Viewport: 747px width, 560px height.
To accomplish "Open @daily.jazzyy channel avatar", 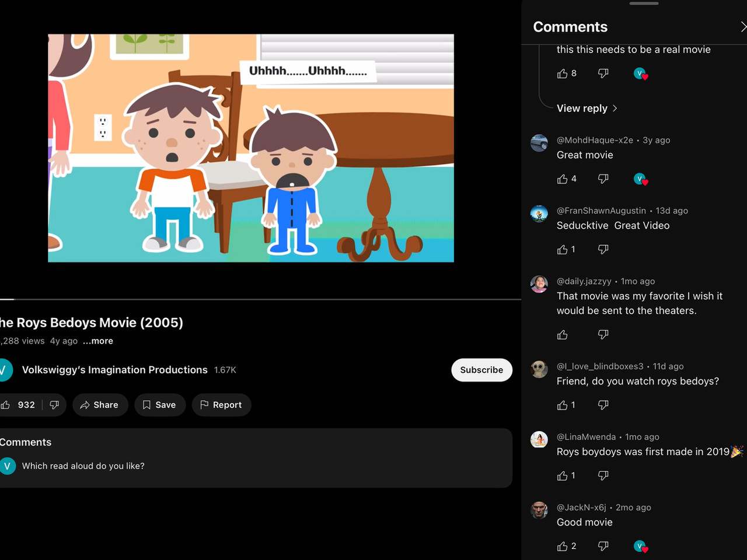I will click(x=539, y=284).
